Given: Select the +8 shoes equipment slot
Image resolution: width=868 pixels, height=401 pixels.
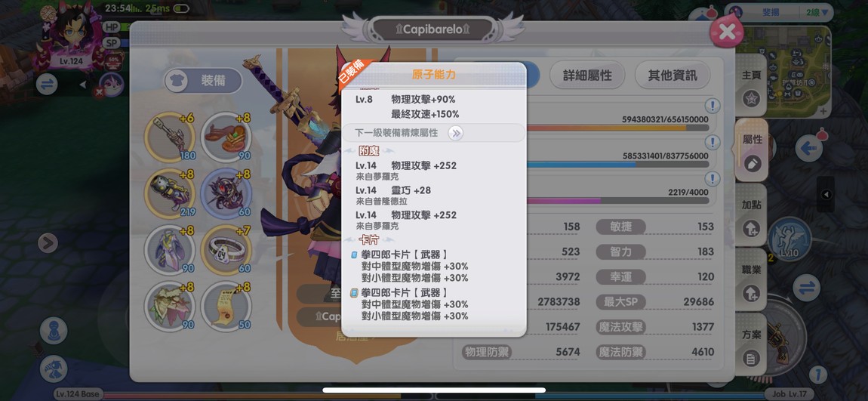Looking at the screenshot, I should coord(226,137).
